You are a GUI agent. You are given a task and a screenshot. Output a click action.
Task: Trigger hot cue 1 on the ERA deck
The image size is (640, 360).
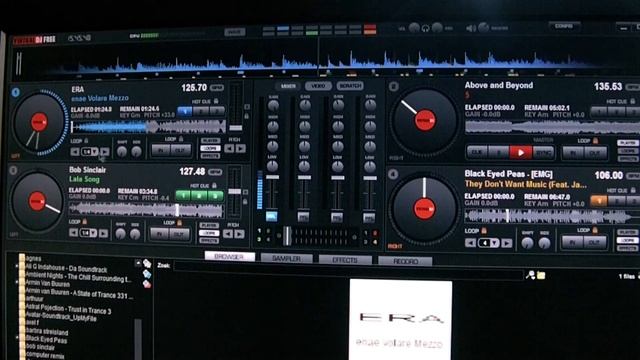[184, 111]
